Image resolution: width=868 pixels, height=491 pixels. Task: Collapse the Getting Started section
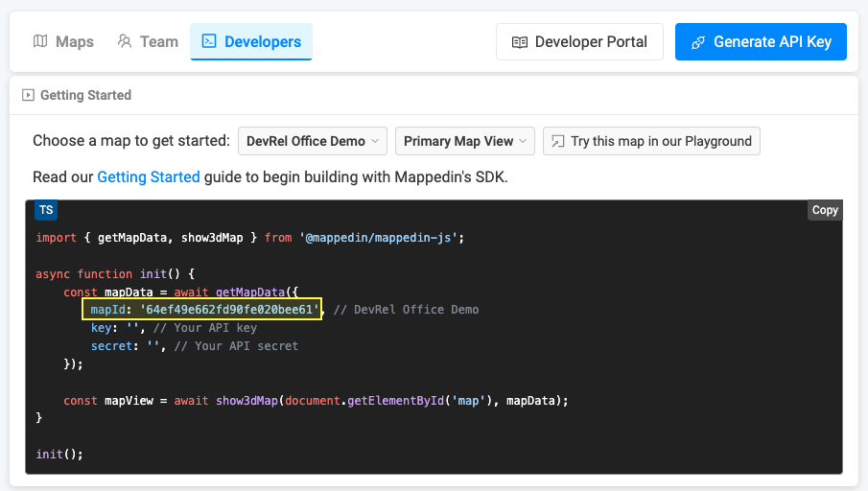coord(29,95)
